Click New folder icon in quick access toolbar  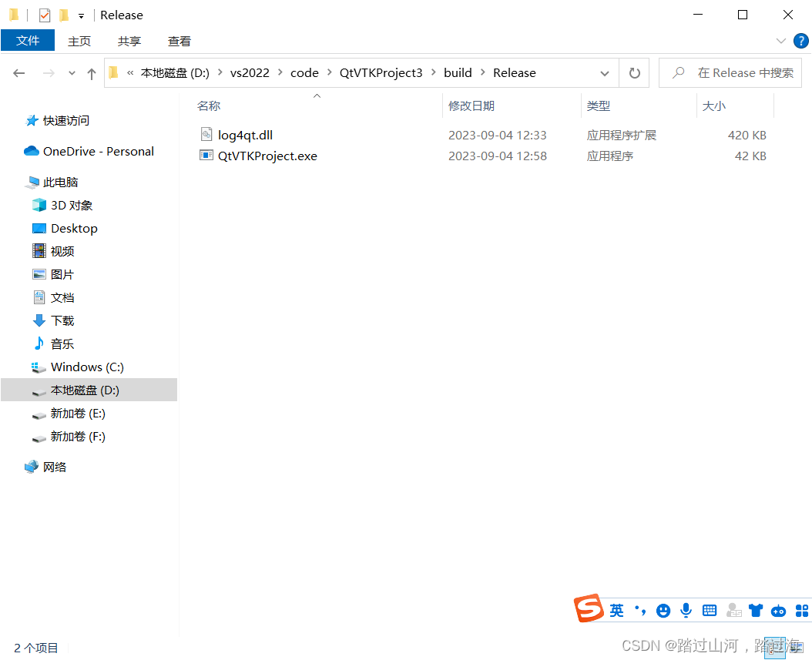point(64,15)
